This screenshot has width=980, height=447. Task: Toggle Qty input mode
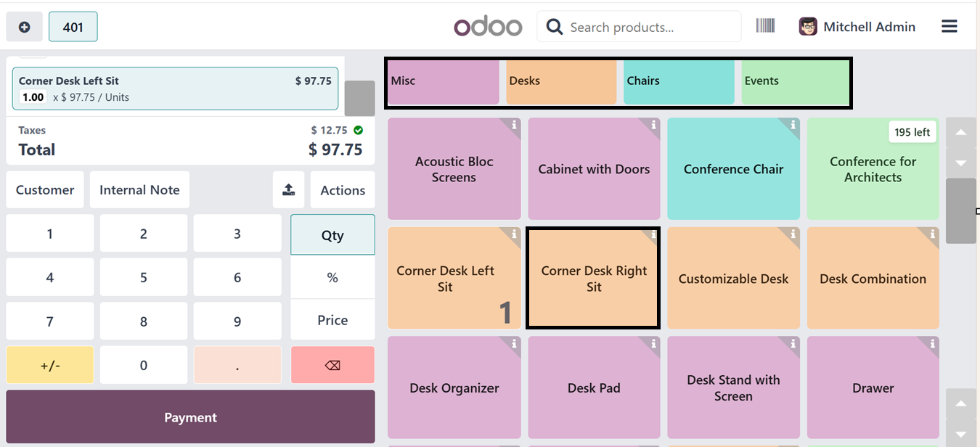coord(332,235)
